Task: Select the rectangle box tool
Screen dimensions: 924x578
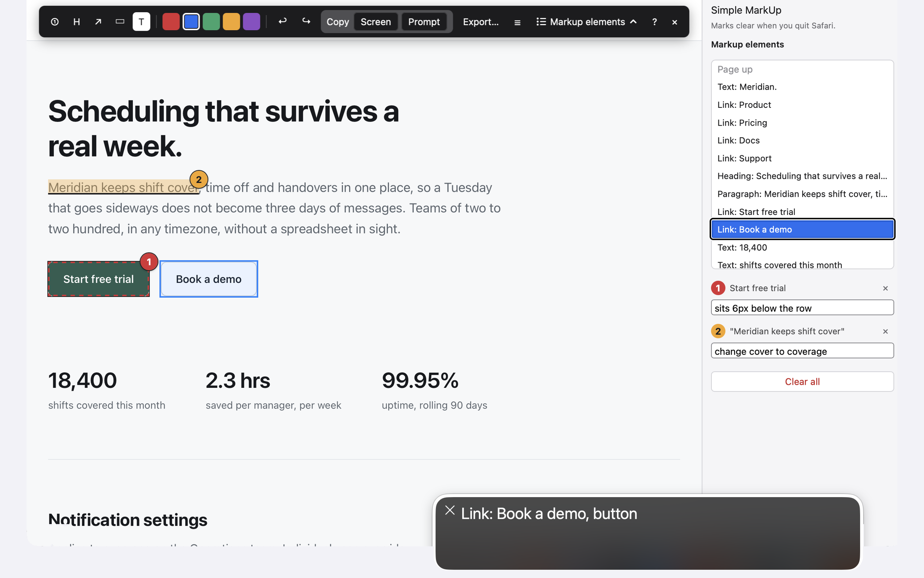Action: 120,22
